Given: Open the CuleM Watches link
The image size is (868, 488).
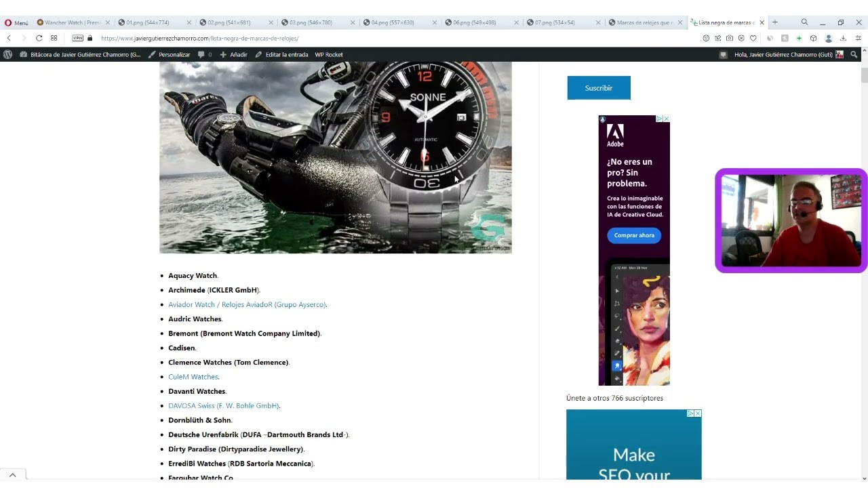Looking at the screenshot, I should pos(193,377).
